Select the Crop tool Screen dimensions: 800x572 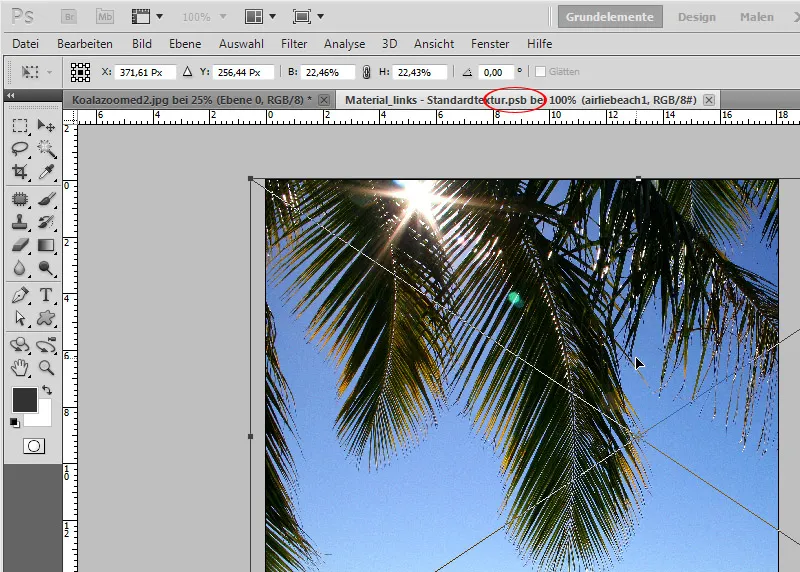click(20, 172)
